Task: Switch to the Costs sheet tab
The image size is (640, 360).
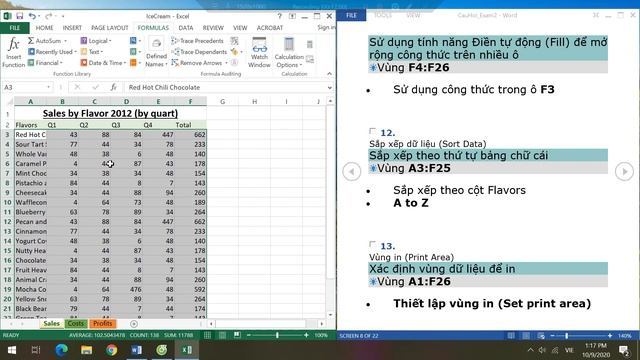Action: pyautogui.click(x=76, y=324)
